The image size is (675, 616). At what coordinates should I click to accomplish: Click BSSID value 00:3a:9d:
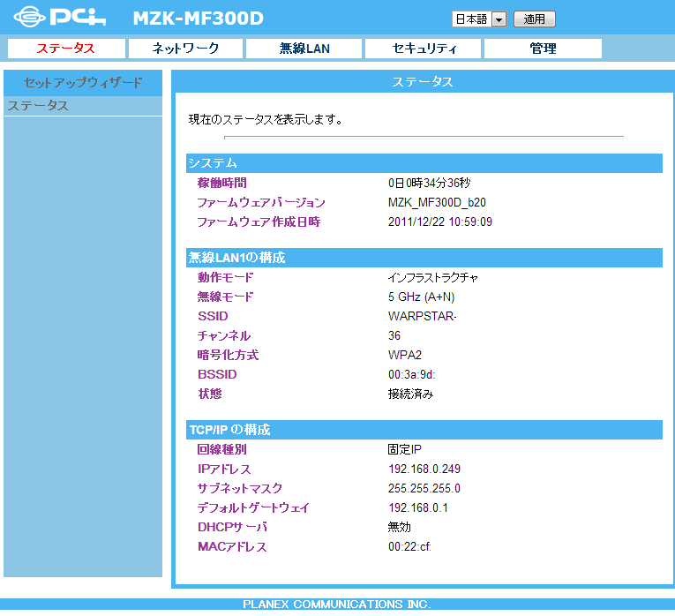click(x=411, y=374)
